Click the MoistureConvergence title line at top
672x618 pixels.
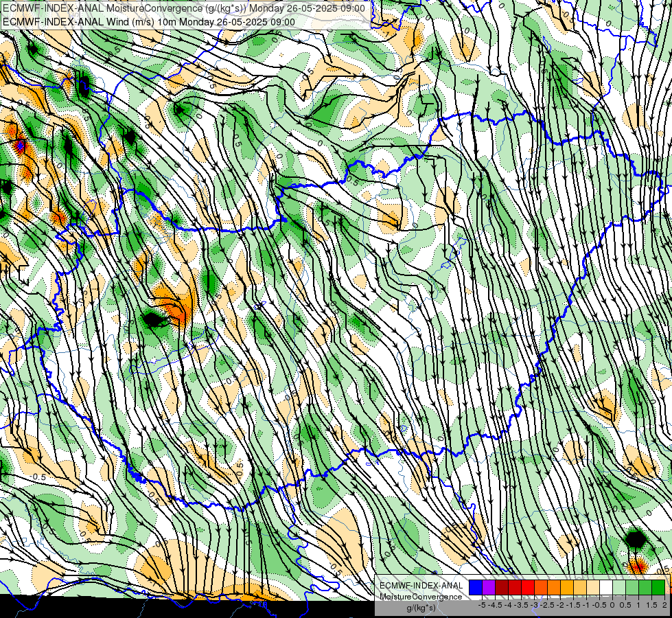tap(184, 8)
